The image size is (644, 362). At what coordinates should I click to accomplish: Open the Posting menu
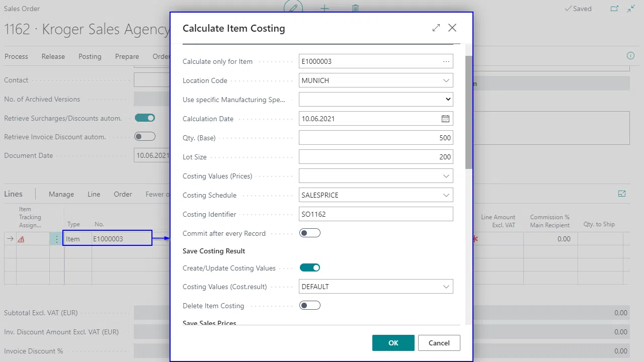pyautogui.click(x=90, y=56)
